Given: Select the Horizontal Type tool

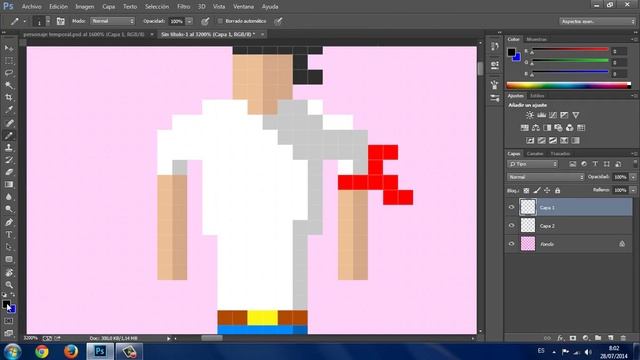Looking at the screenshot, I should 9,235.
